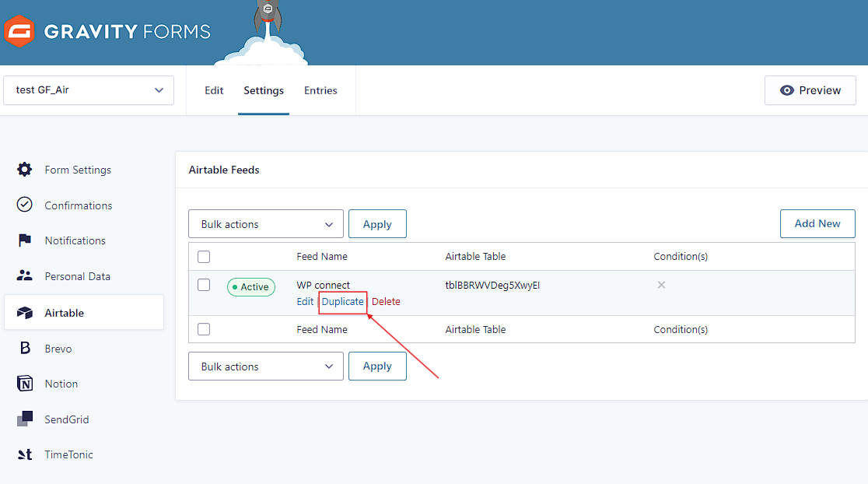
Task: Click the Airtable box icon in sidebar
Action: [x=24, y=313]
